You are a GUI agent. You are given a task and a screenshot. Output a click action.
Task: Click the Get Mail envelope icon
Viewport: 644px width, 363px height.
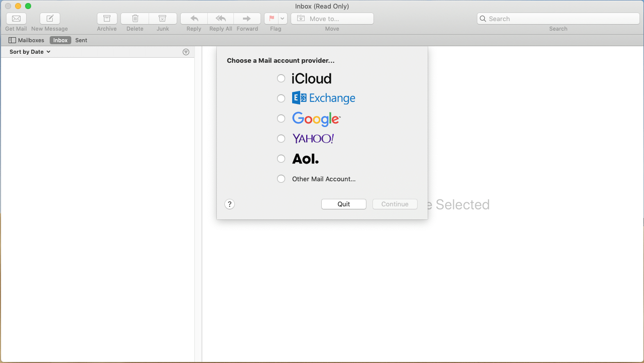pyautogui.click(x=16, y=19)
